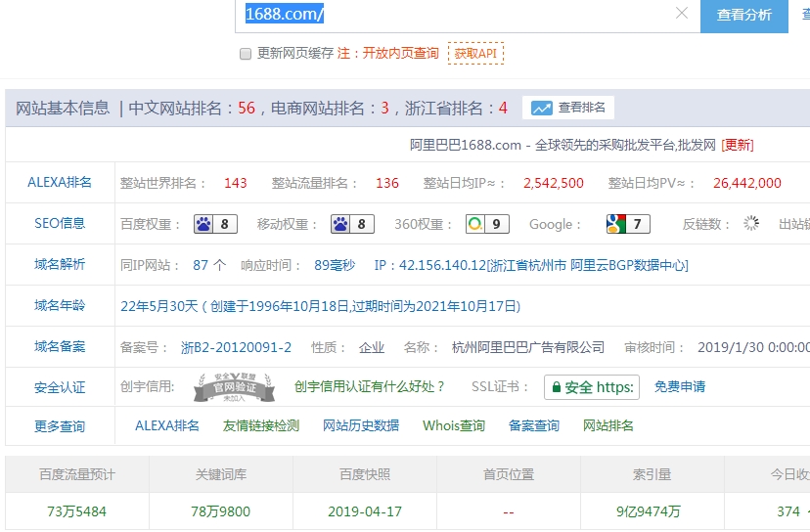Image resolution: width=810 pixels, height=532 pixels.
Task: Click the 安全 https: SSL badge
Action: pyautogui.click(x=592, y=387)
